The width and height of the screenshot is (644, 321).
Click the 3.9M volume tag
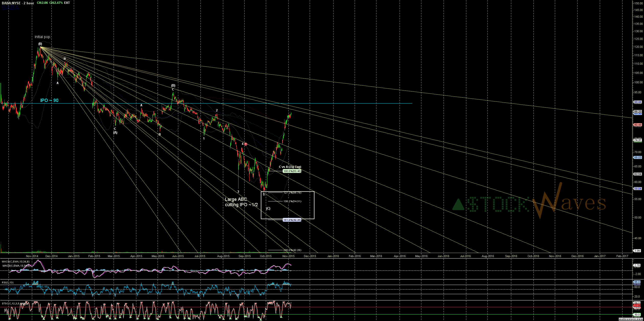coord(638,251)
